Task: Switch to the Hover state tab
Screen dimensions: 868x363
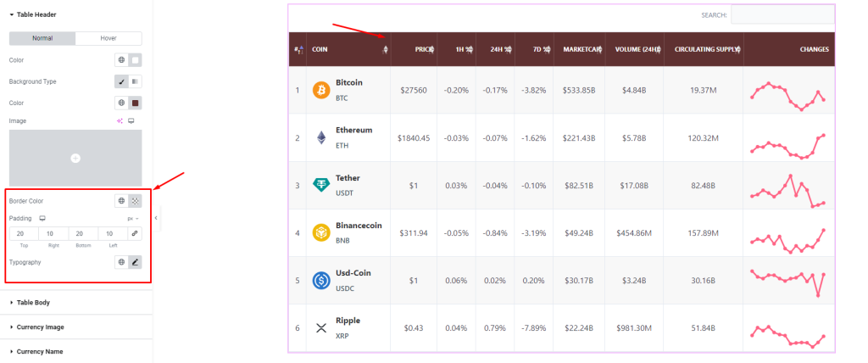Action: tap(108, 38)
